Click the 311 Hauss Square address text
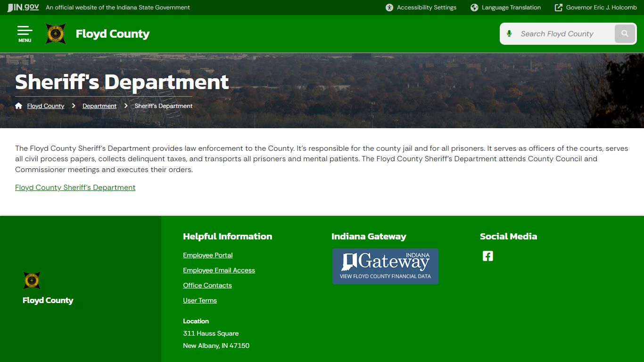Screen dimensions: 644x362 211,333
